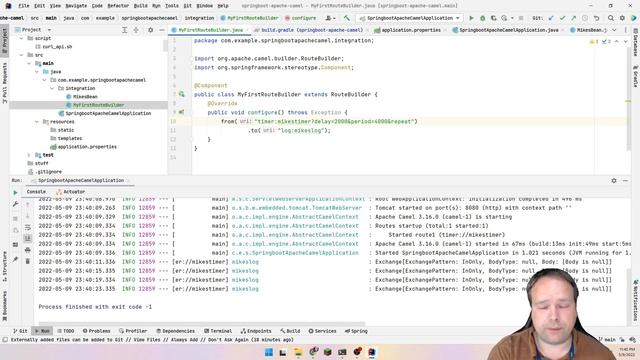
Task: Build the project with the hammer icon
Action: [347, 18]
